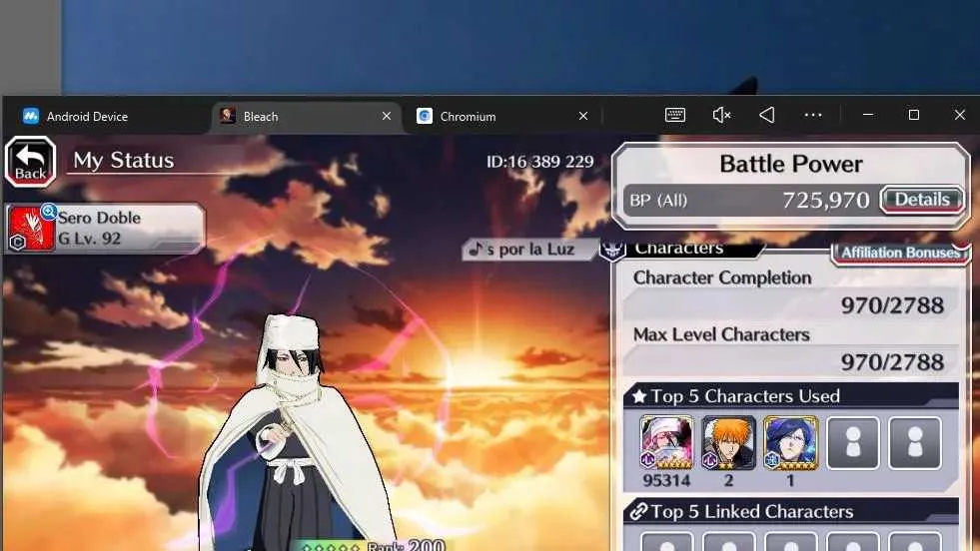Switch to the Android Device tab
The image size is (980, 551).
[x=87, y=117]
